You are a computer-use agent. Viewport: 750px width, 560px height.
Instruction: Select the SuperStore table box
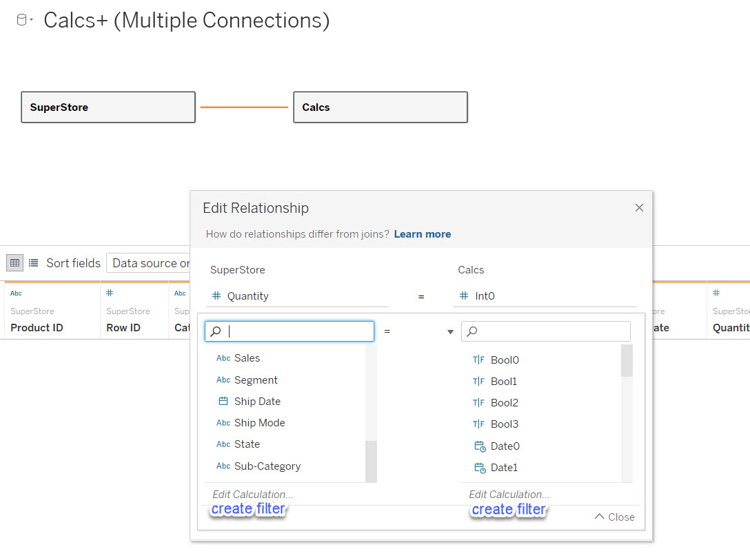(x=108, y=107)
